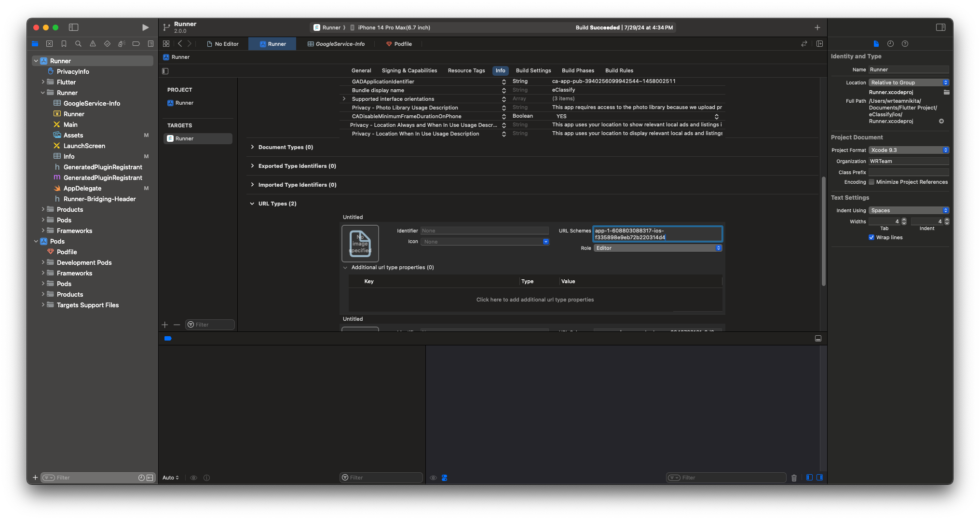Viewport: 980px width, 520px height.
Task: Open the Location Relative to Group dropdown
Action: (x=909, y=82)
